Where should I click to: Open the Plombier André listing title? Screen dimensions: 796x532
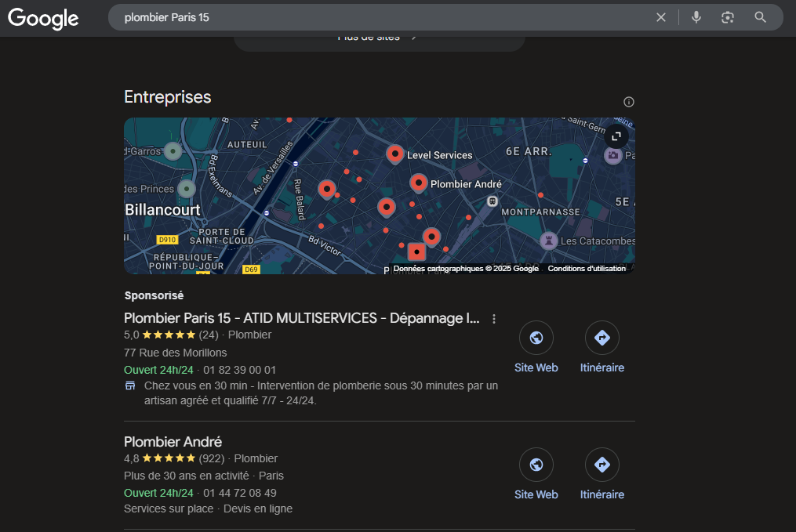click(173, 442)
